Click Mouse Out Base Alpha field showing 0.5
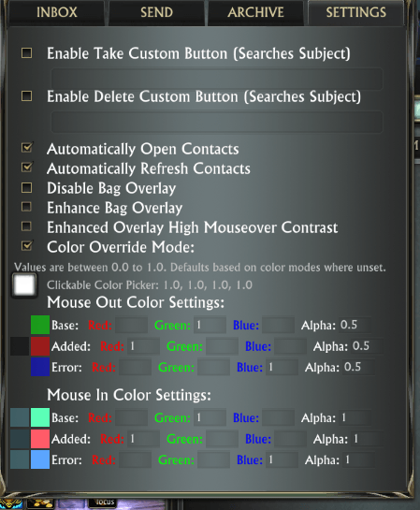 click(355, 325)
